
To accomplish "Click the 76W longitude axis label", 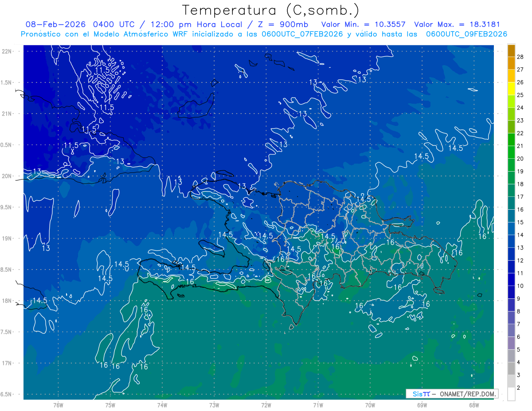I will pyautogui.click(x=58, y=405).
